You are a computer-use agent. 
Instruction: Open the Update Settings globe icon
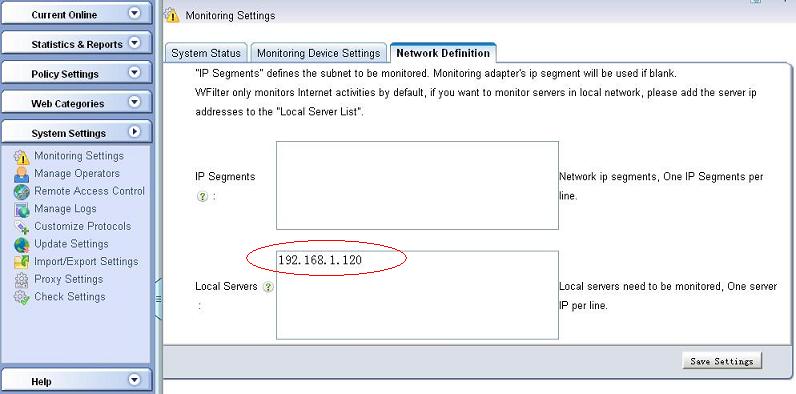pyautogui.click(x=21, y=245)
